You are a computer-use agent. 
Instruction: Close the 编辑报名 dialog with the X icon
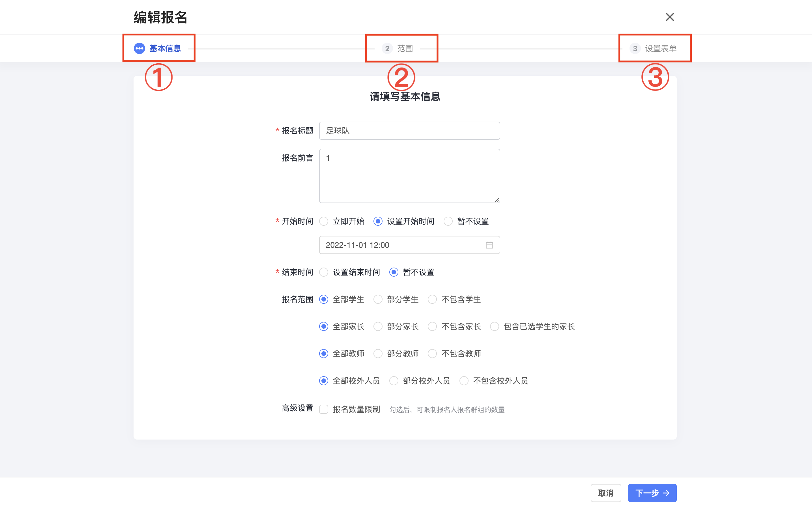(x=669, y=17)
